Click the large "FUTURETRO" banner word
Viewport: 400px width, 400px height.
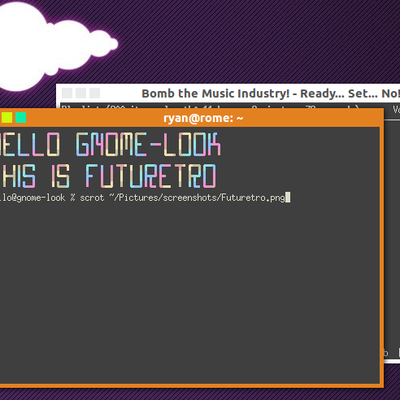click(x=151, y=176)
